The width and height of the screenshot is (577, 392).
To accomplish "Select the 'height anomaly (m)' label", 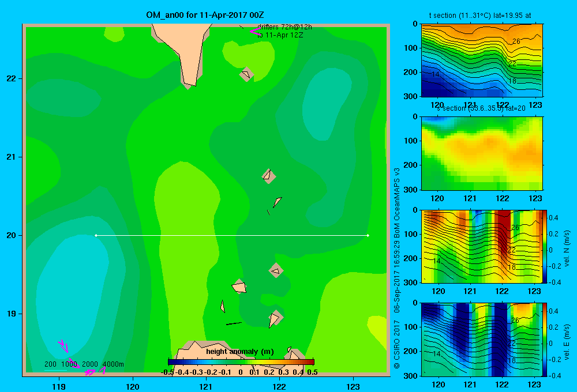I will click(240, 352).
